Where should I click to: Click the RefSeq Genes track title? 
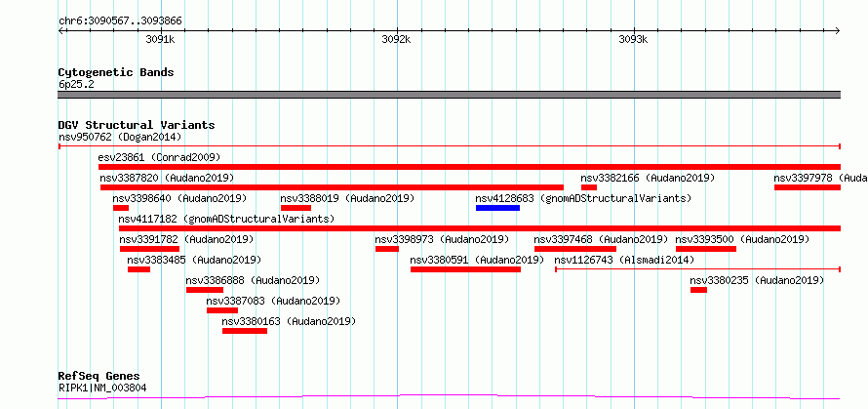click(99, 377)
